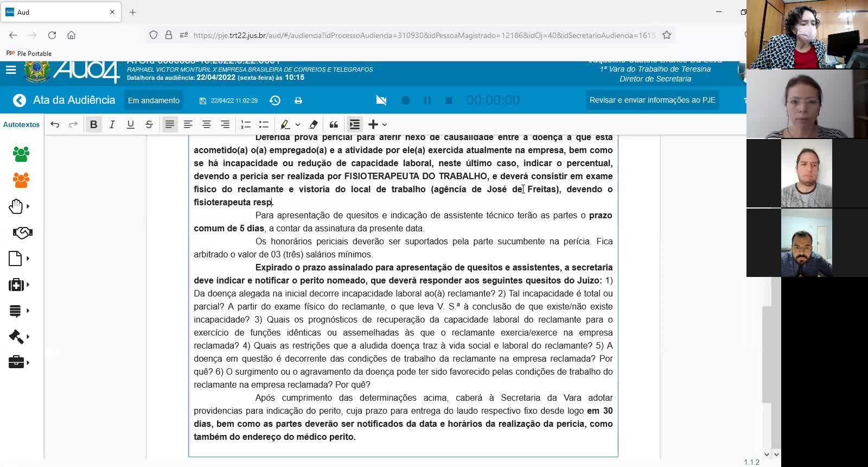Click the 00:00:00 recording timer
868x467 pixels.
493,100
